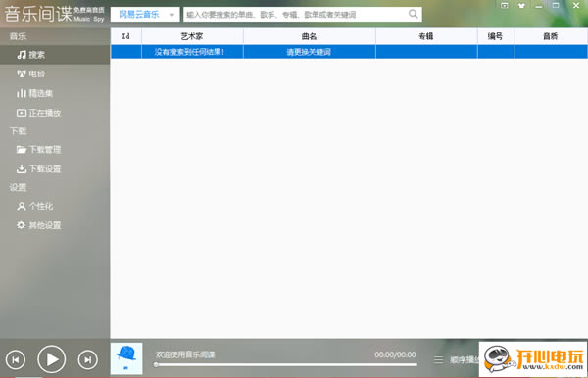This screenshot has width=588, height=378.
Task: Open the playlist menu icon near playback bar
Action: coord(438,359)
